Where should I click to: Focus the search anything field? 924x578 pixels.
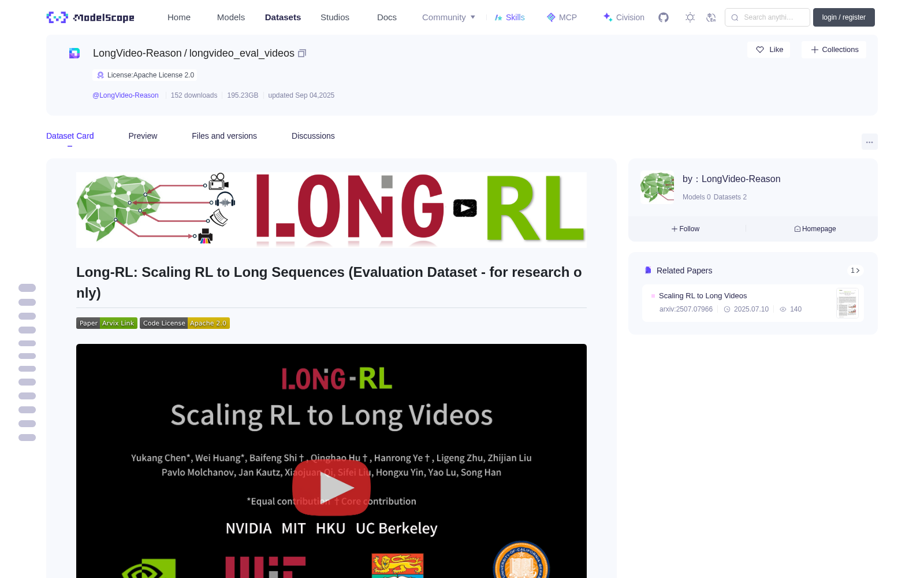coord(767,17)
